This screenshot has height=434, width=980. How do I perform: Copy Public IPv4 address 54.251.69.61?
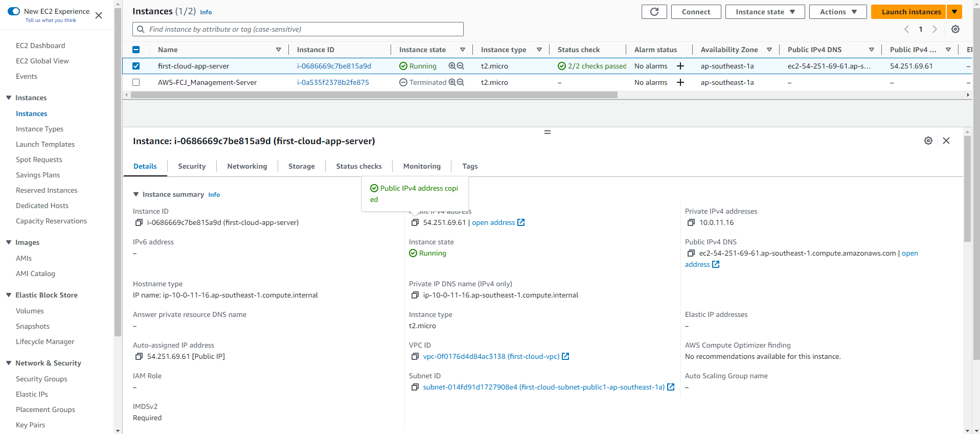tap(415, 222)
